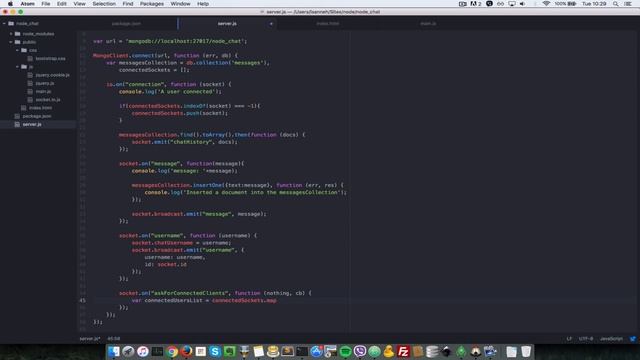Switch to the main.js tab
Screen dimensions: 640x360
(x=428, y=24)
